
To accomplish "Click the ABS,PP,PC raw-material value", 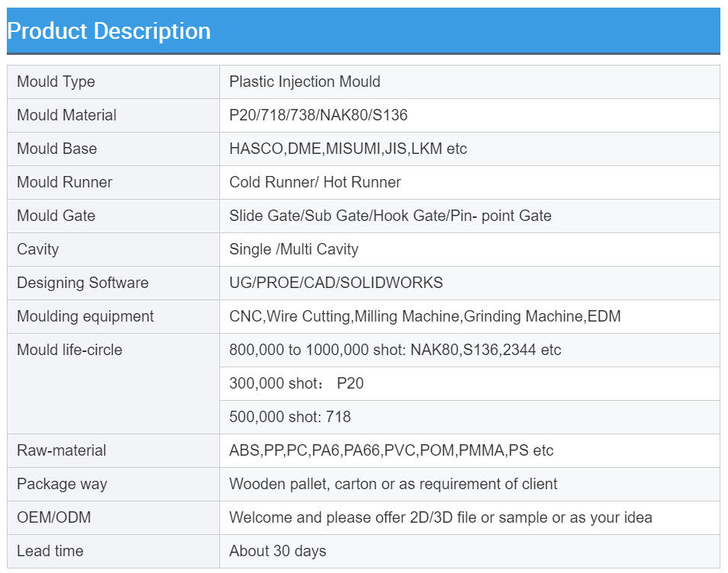I will (391, 450).
